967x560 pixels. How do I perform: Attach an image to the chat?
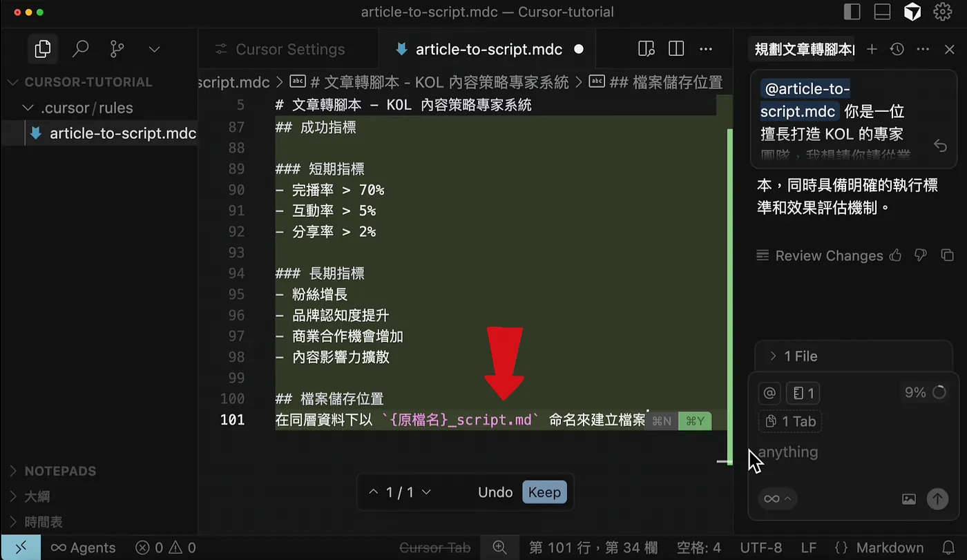pos(909,499)
